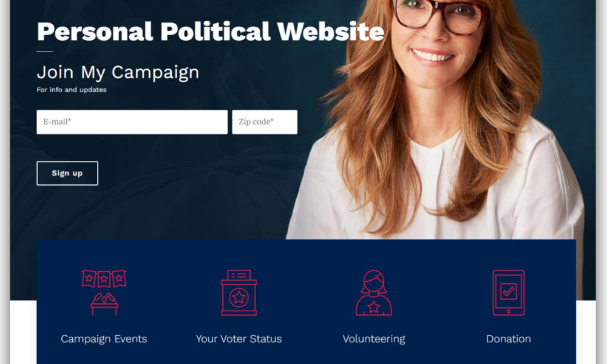Click the checkmark on the tablet screen icon

(508, 291)
